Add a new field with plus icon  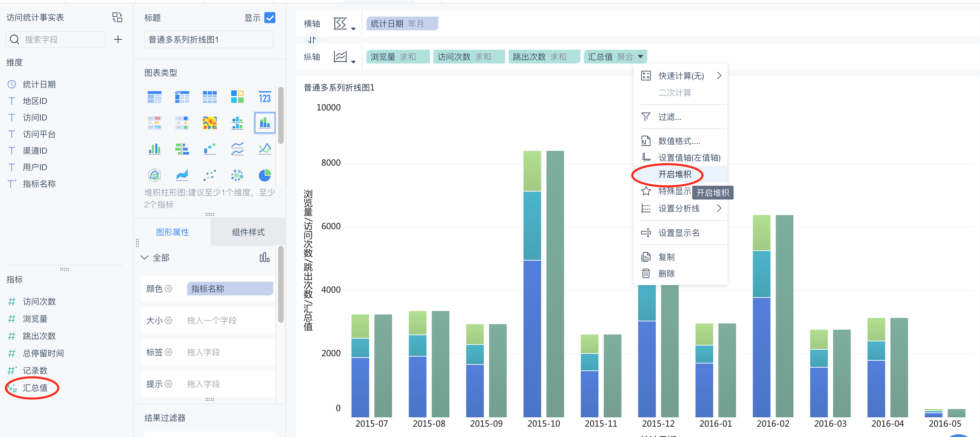tap(118, 39)
